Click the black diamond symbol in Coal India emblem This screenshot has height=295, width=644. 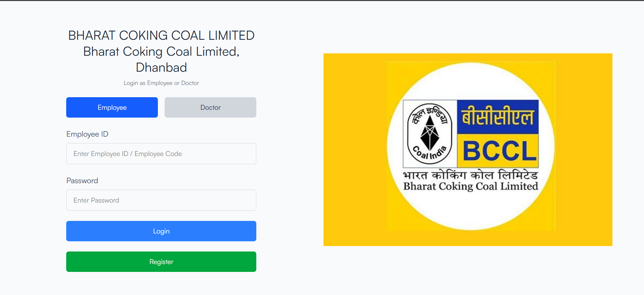click(x=430, y=133)
